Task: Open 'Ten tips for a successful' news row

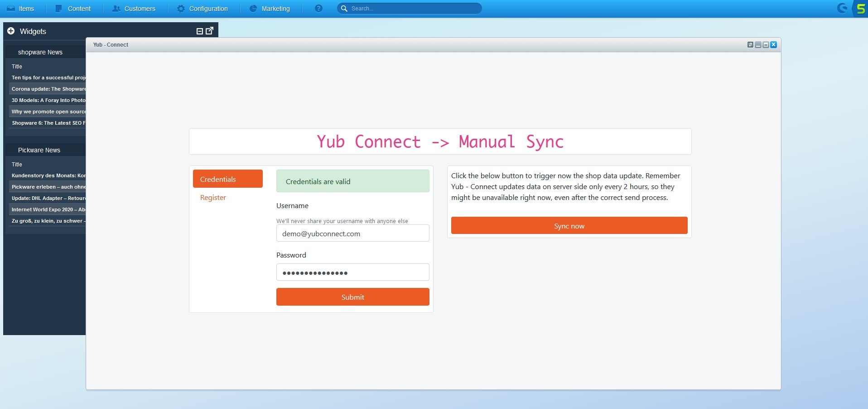Action: click(x=47, y=78)
